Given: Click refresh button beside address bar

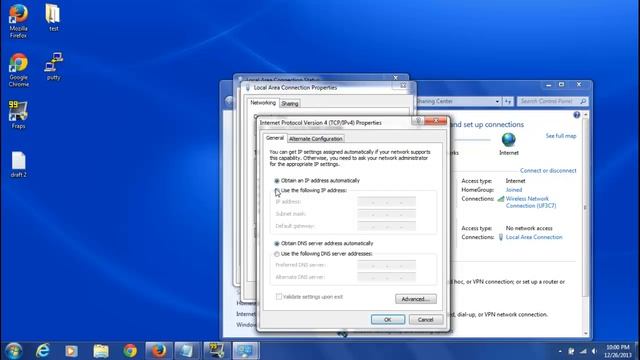Looking at the screenshot, I should click(x=508, y=101).
